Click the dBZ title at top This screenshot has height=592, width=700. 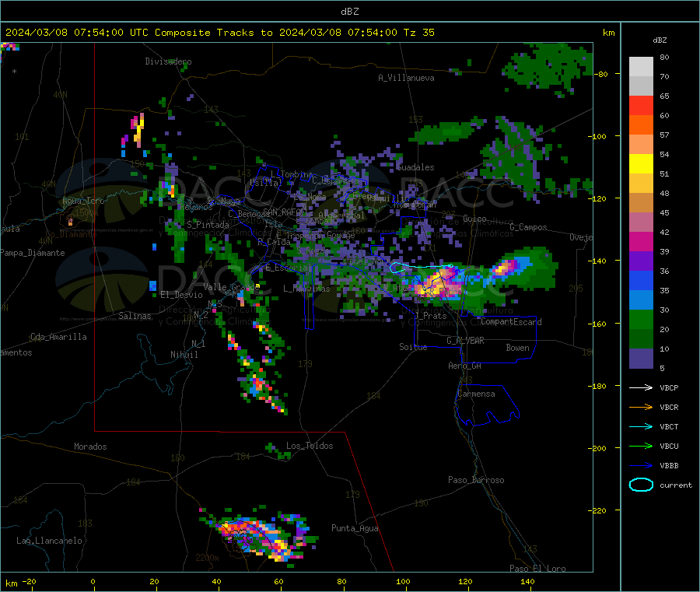click(x=349, y=12)
